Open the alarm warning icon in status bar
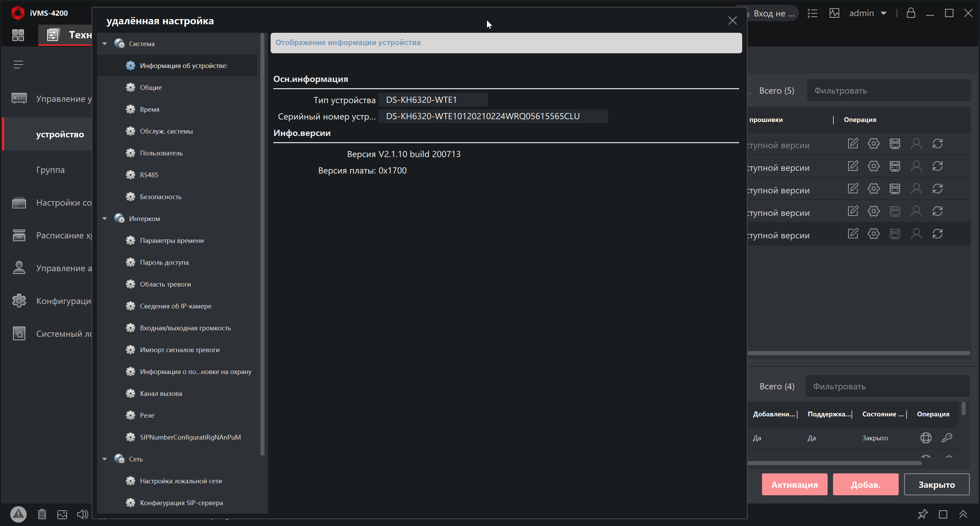The image size is (980, 526). [18, 514]
